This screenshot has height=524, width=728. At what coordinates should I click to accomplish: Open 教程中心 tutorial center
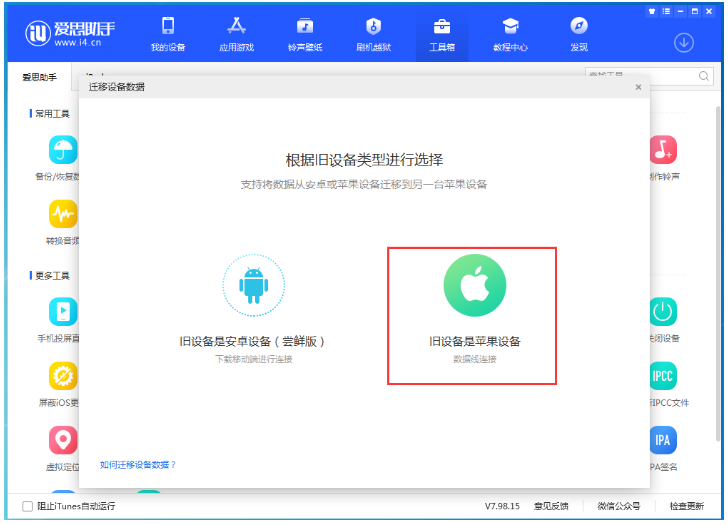click(510, 34)
